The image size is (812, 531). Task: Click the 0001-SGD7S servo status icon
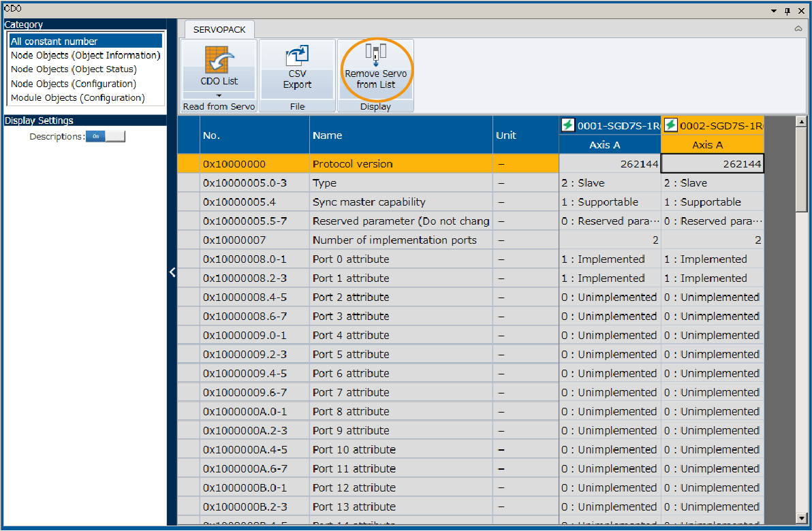point(568,125)
